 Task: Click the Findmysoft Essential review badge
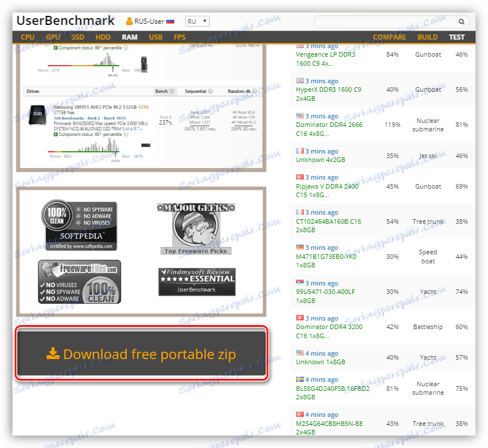coord(196,281)
